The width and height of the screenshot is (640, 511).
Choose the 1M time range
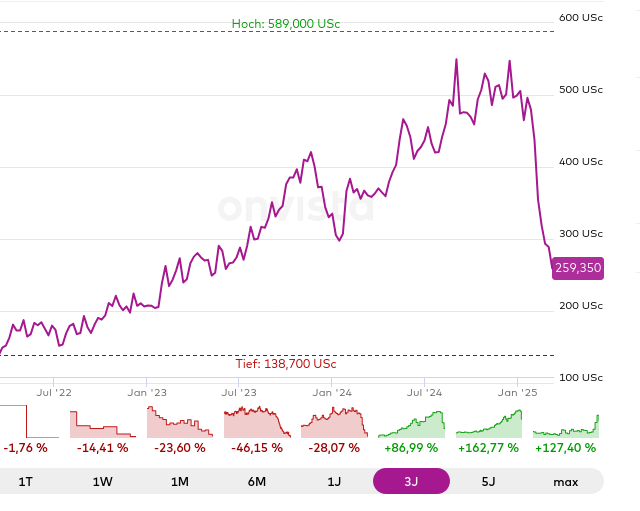(x=180, y=482)
